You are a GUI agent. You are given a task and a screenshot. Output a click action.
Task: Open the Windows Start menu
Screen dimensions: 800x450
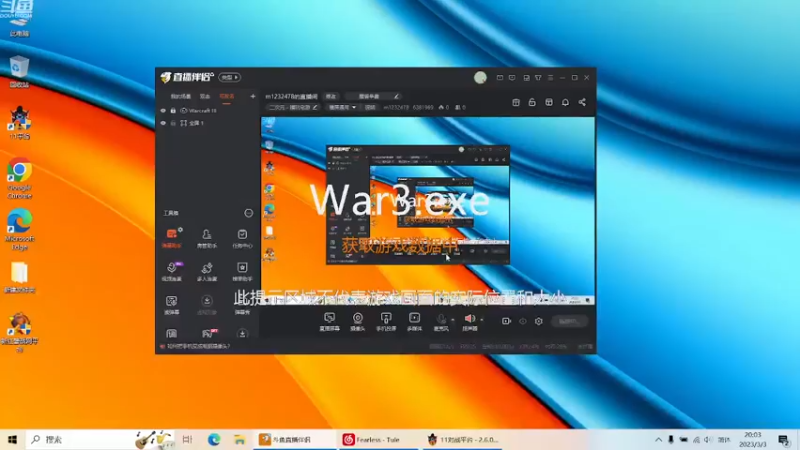pyautogui.click(x=12, y=439)
